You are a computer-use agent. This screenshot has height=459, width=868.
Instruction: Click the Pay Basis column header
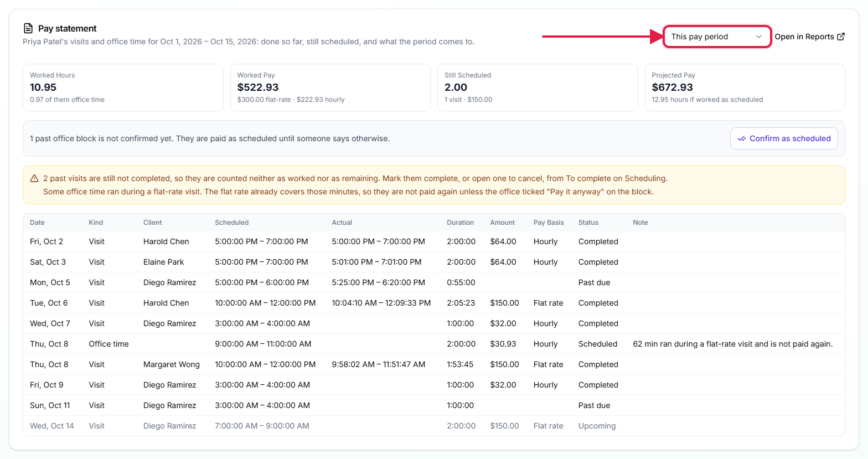coord(549,223)
